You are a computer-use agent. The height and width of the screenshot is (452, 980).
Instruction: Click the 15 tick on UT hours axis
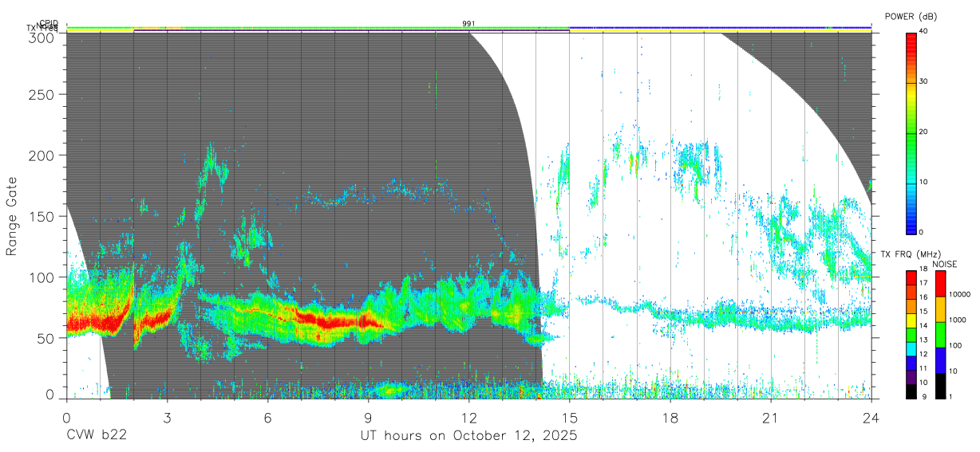pyautogui.click(x=570, y=418)
